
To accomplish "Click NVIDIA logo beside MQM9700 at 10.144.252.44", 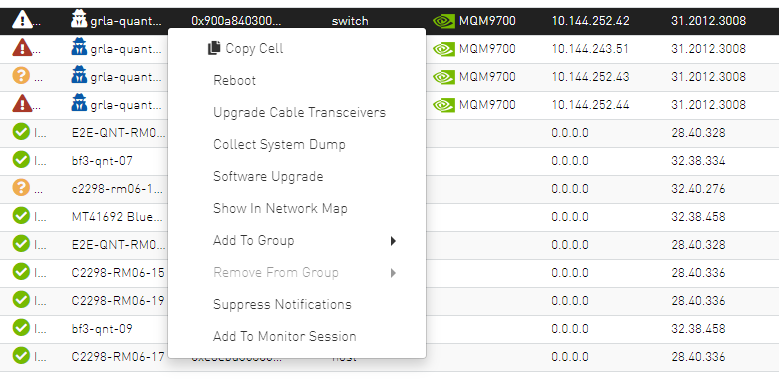I will click(x=443, y=105).
